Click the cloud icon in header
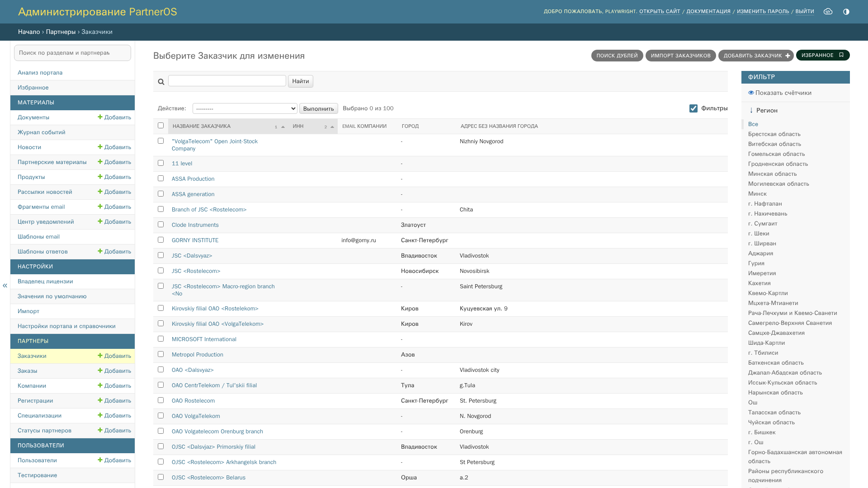Screen dimensions: 868x488 [828, 11]
